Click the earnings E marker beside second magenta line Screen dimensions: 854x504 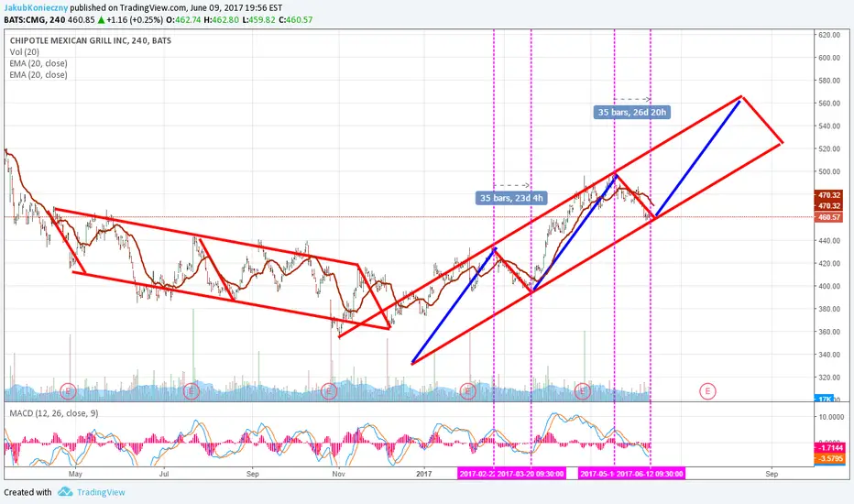(582, 390)
